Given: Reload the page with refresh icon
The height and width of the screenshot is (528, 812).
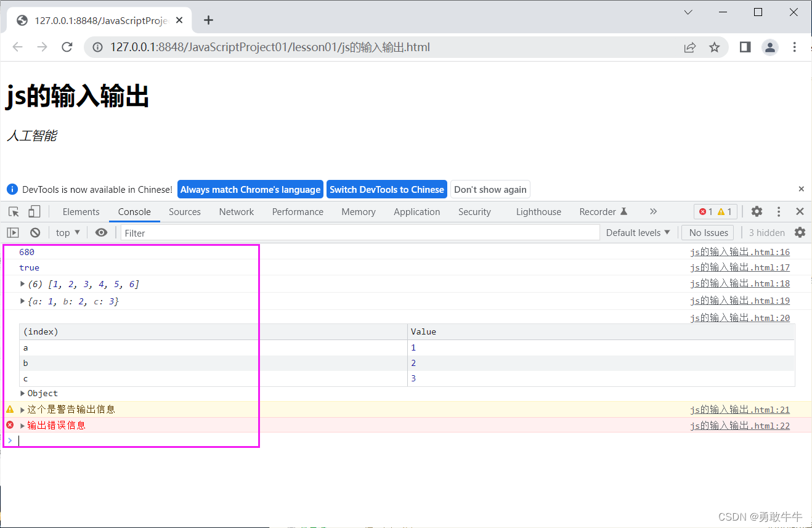Looking at the screenshot, I should (x=67, y=47).
